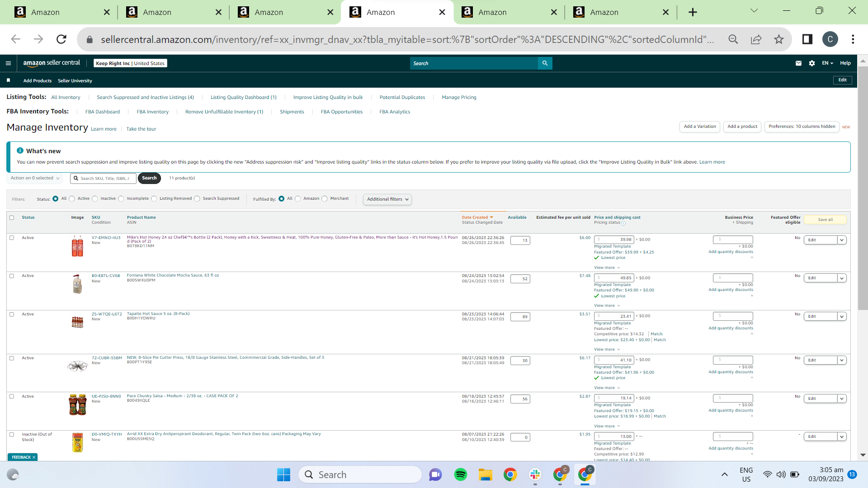The width and height of the screenshot is (868, 488).
Task: Close the Feedback tab with its X
Action: (34, 457)
